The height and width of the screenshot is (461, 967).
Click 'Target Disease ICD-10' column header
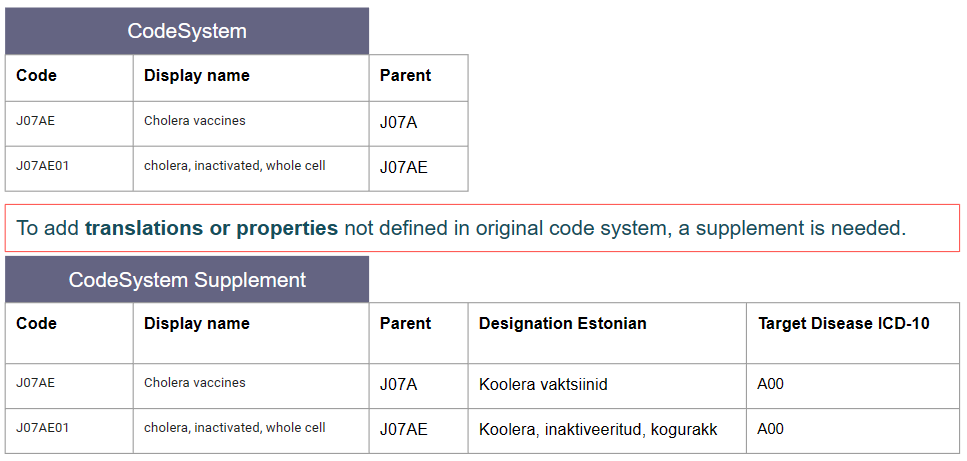[843, 324]
